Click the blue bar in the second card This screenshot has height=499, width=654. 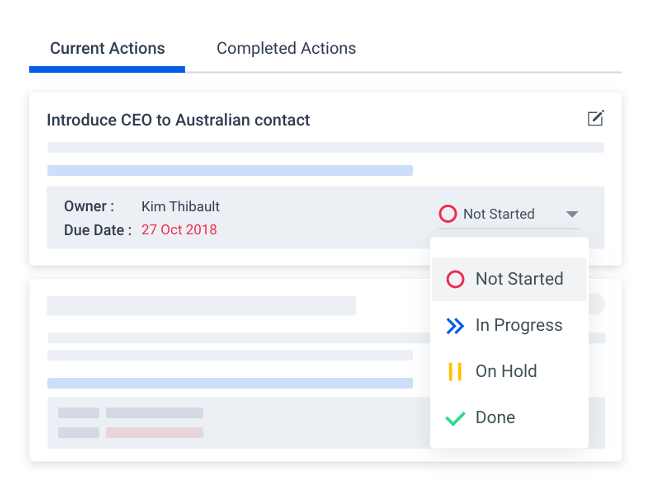[x=230, y=383]
